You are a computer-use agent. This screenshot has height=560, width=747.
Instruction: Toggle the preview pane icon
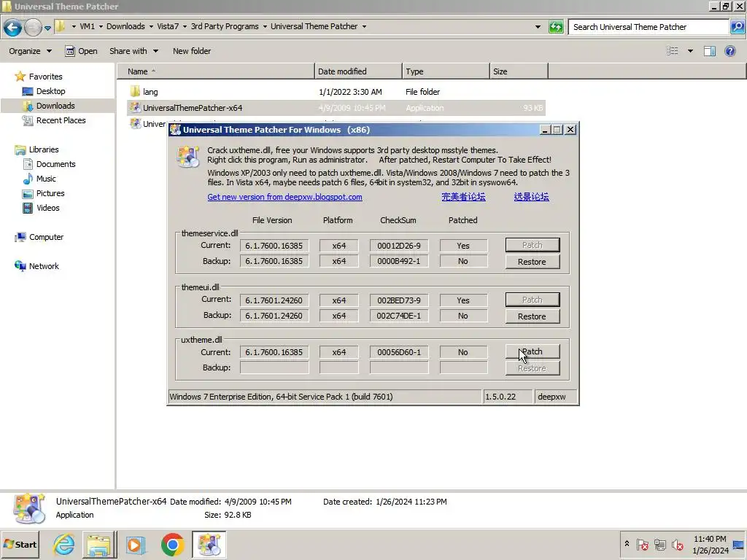[x=709, y=51]
